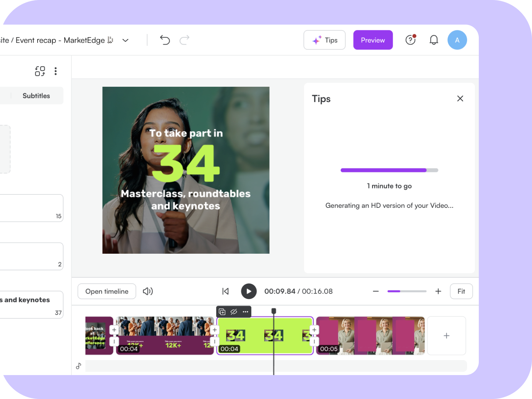Click the Open timeline button
The height and width of the screenshot is (399, 532).
coord(107,291)
